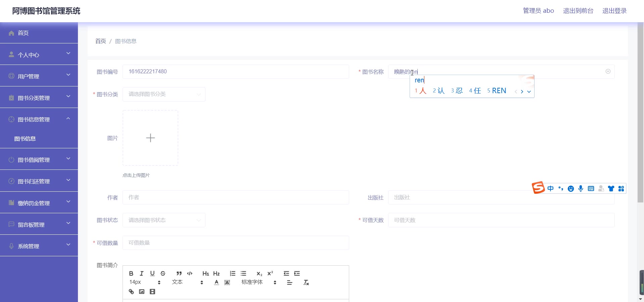The width and height of the screenshot is (644, 302).
Task: Start Sogou voice input with the microphone
Action: point(581,189)
